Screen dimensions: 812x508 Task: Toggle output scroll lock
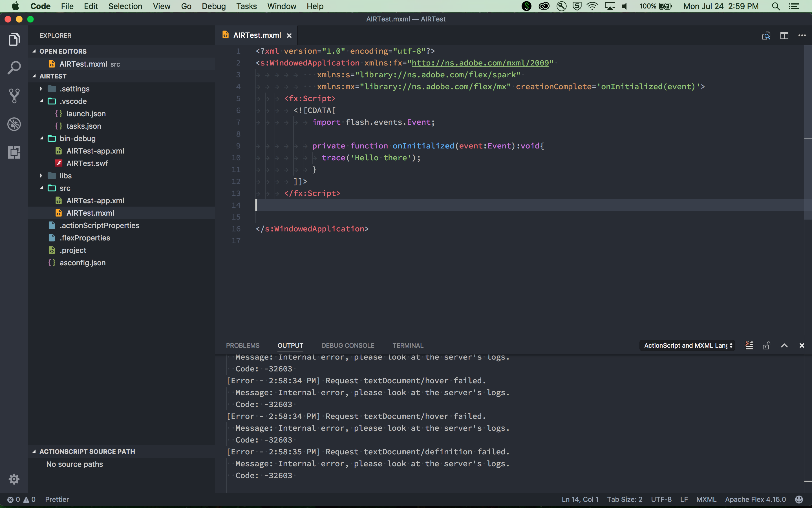point(766,345)
